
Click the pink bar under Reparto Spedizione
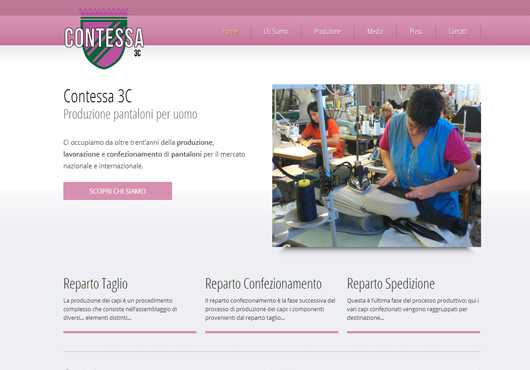pos(413,332)
